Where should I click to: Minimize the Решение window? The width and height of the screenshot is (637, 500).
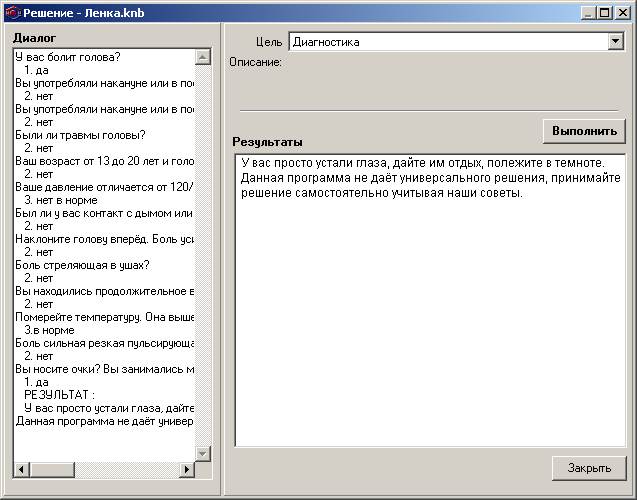pos(590,12)
